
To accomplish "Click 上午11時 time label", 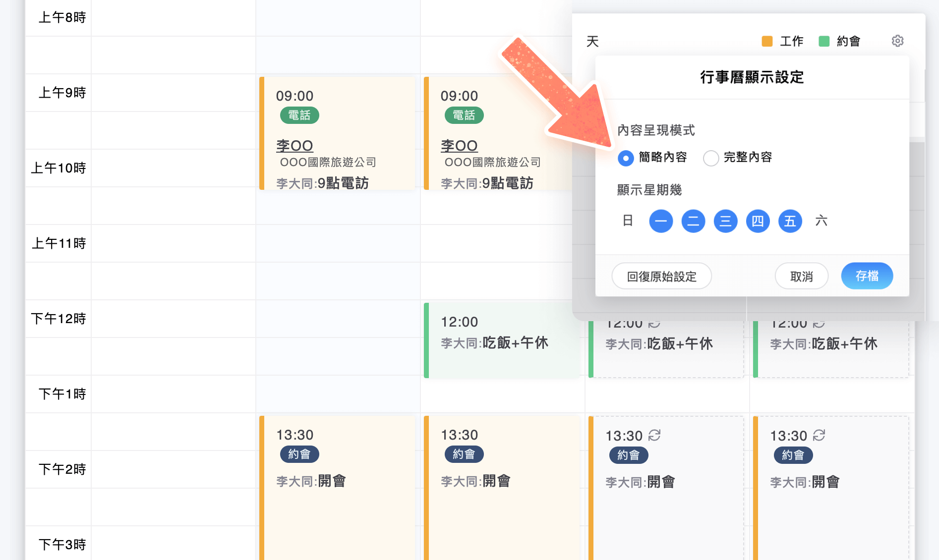I will 59,243.
